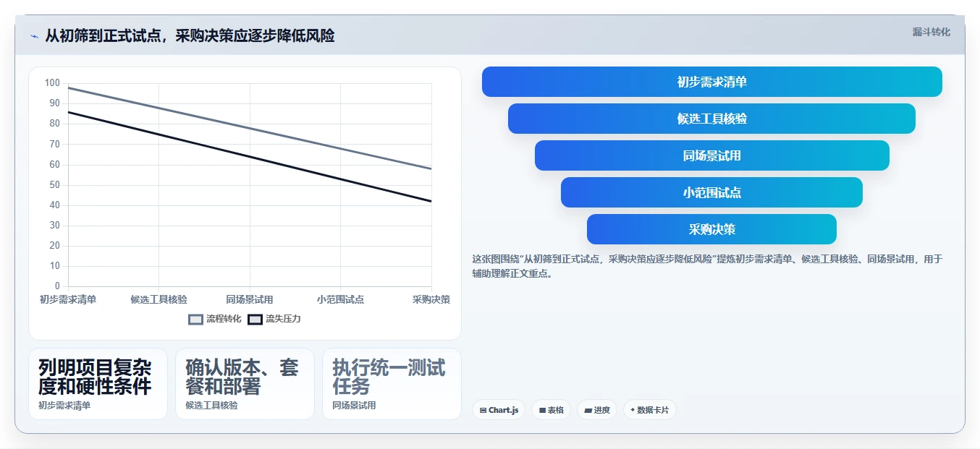Click the 表格 tag chip
980x449 pixels.
551,410
